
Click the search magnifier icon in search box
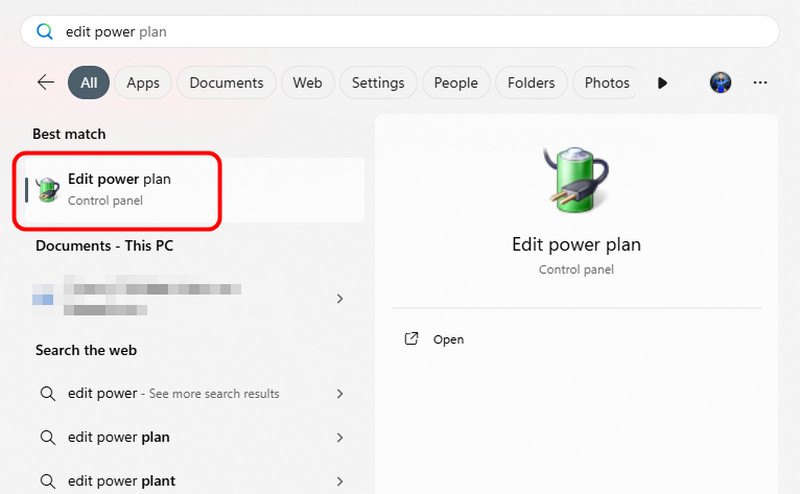click(44, 32)
